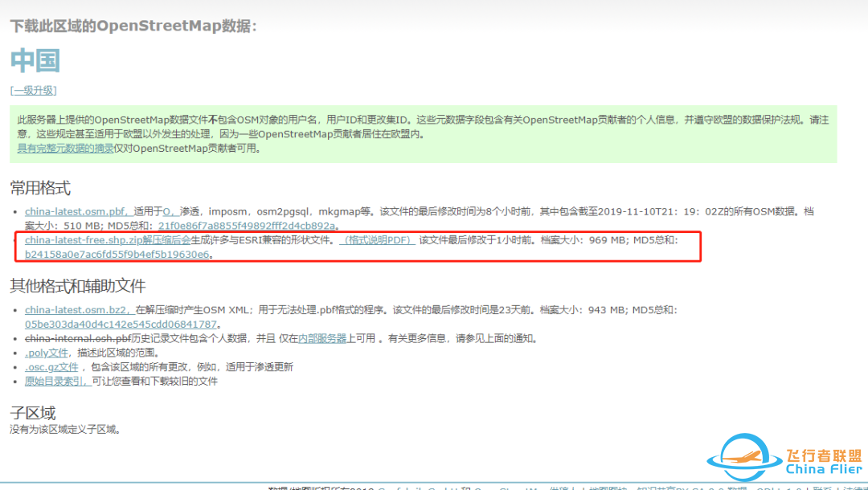Image resolution: width=868 pixels, height=490 pixels.
Task: Click the 子区域 section heading
Action: tap(33, 413)
